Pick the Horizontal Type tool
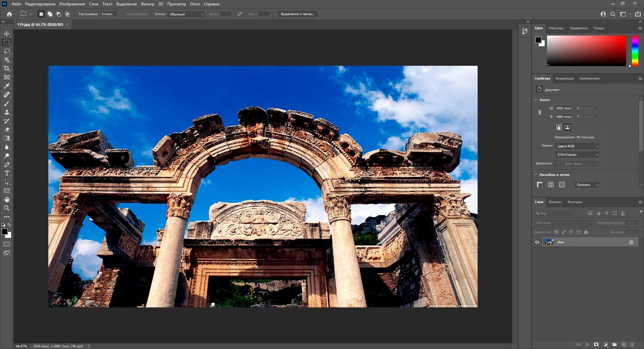Viewport: 644px width, 349px height. pos(7,173)
